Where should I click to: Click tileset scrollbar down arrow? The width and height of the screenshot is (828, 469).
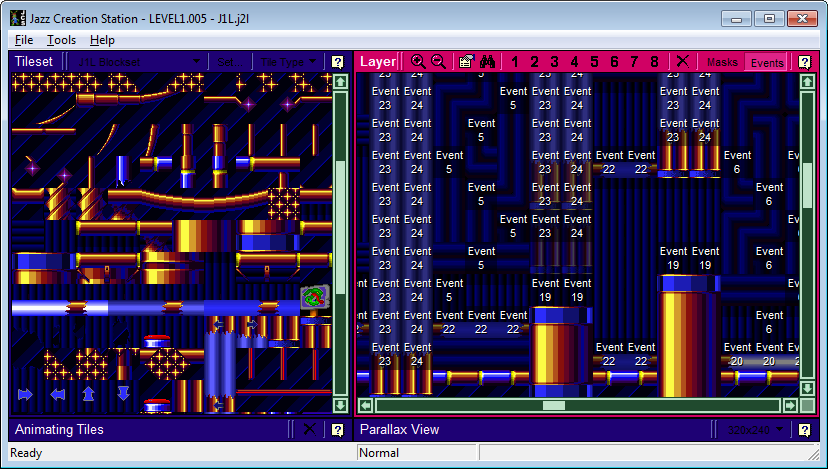[341, 405]
